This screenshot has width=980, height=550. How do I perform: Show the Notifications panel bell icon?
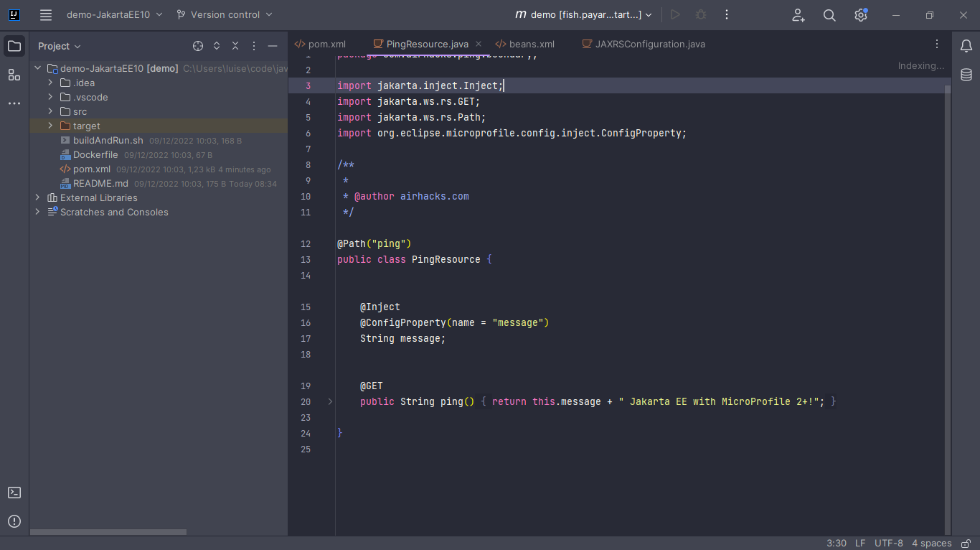[966, 46]
